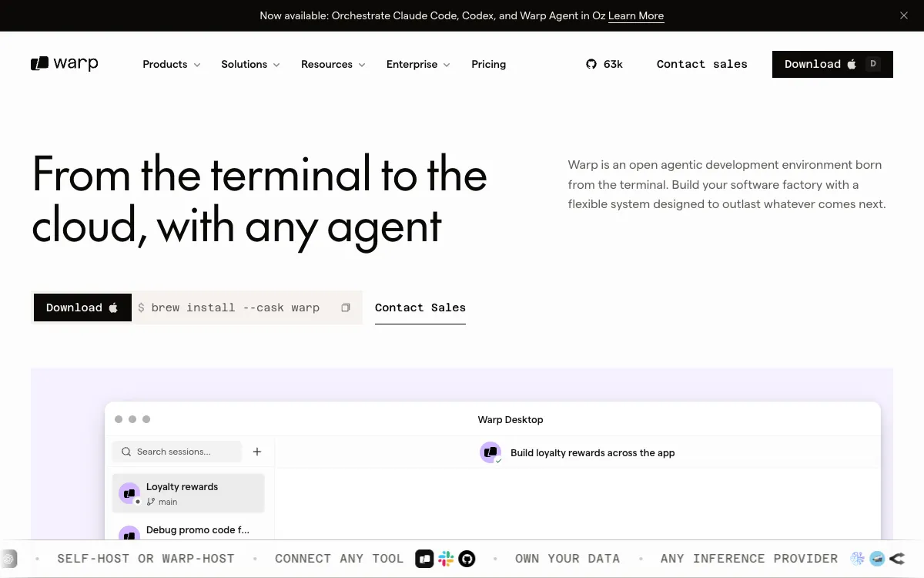Click avatar beside Build loyalty rewards title
This screenshot has width=924, height=578.
[490, 452]
